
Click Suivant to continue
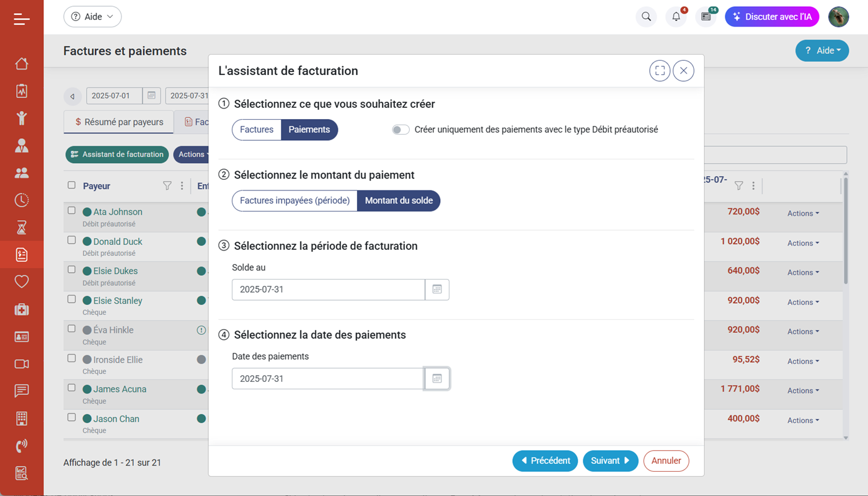tap(610, 461)
